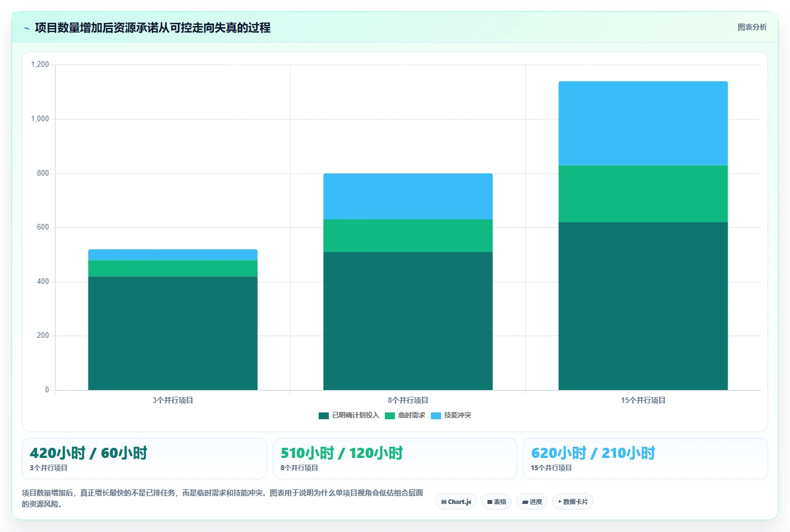Open the 620小时 / 210小时 data card
Image resolution: width=790 pixels, height=532 pixels.
pos(645,458)
